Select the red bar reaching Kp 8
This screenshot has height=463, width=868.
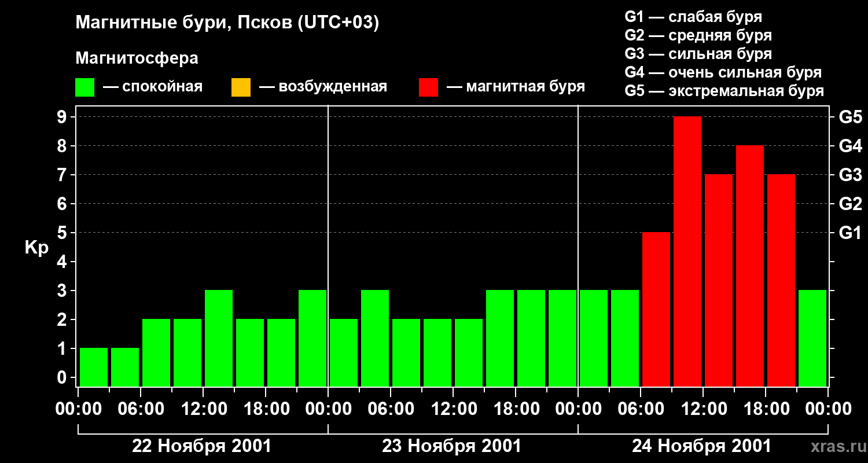click(x=750, y=266)
